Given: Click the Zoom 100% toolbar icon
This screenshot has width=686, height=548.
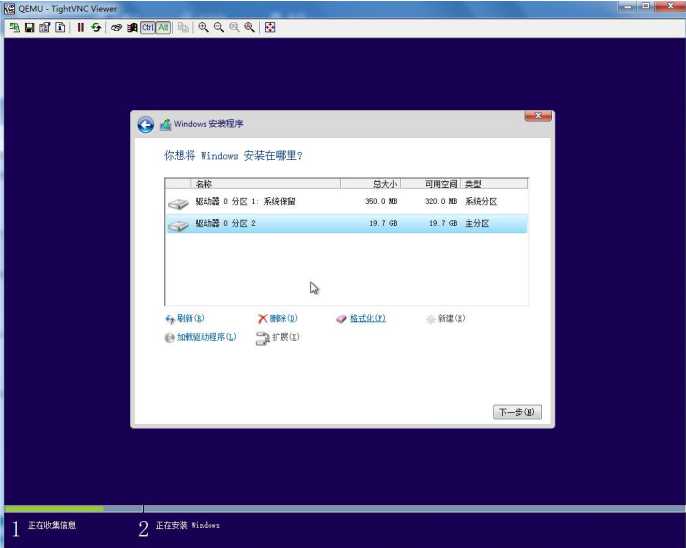Looking at the screenshot, I should tap(234, 28).
